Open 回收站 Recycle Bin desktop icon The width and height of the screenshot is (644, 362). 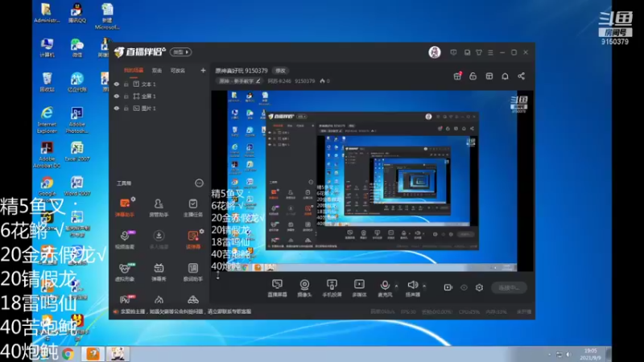(47, 82)
